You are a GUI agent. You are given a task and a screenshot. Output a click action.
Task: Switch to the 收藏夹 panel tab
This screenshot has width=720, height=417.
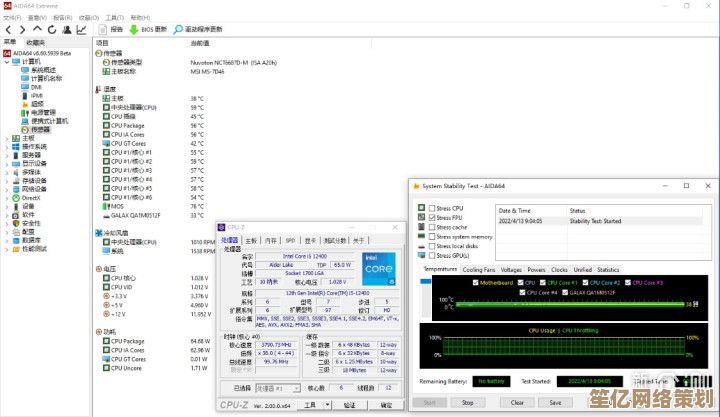(35, 43)
